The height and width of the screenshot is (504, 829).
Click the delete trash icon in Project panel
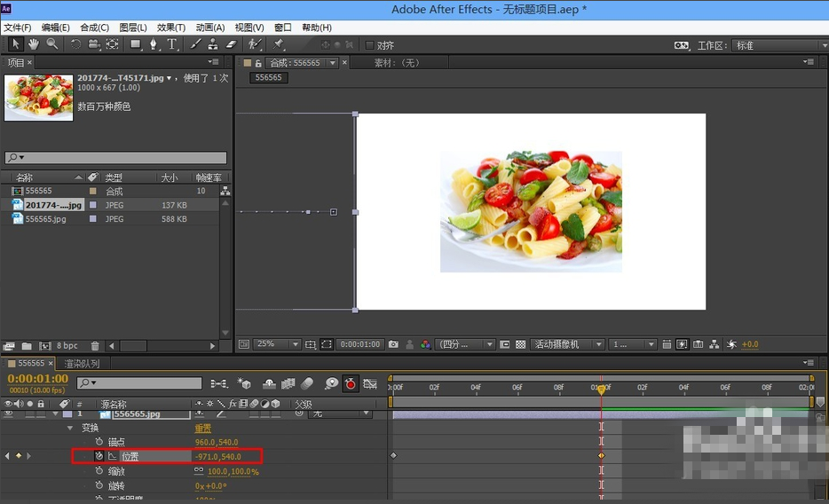point(95,346)
